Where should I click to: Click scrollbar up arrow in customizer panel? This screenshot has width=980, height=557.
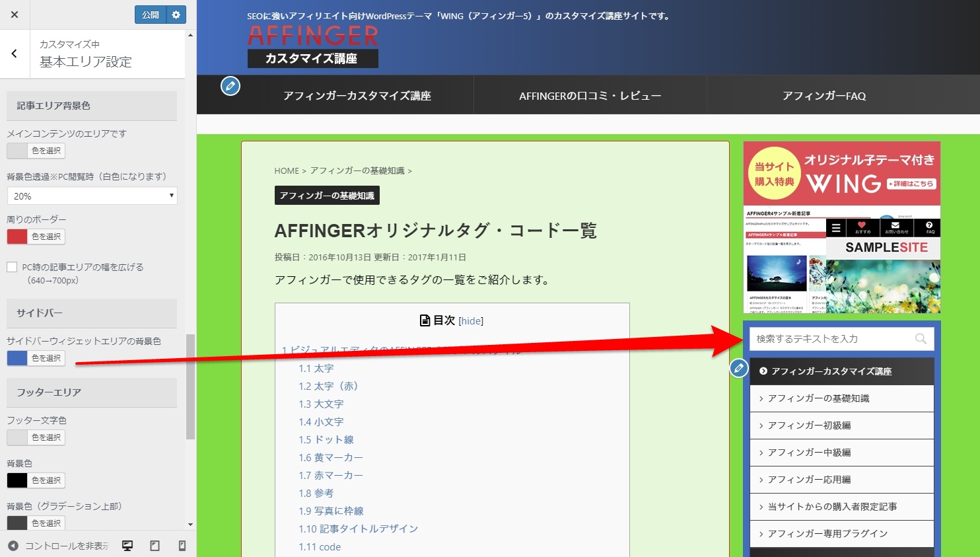(190, 35)
